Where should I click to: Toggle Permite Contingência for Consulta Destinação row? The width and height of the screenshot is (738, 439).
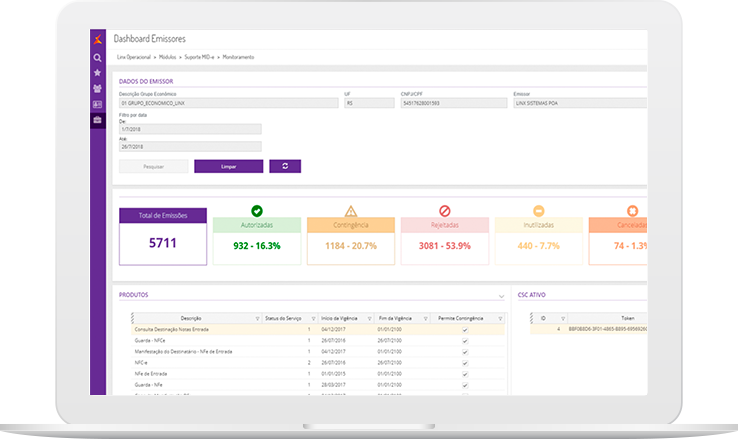[464, 328]
